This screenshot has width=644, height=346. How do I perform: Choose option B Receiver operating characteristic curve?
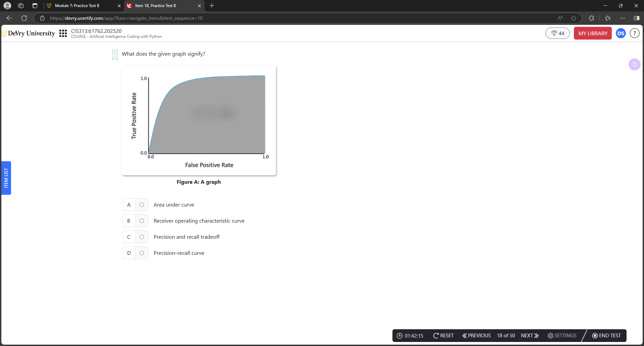coord(142,221)
